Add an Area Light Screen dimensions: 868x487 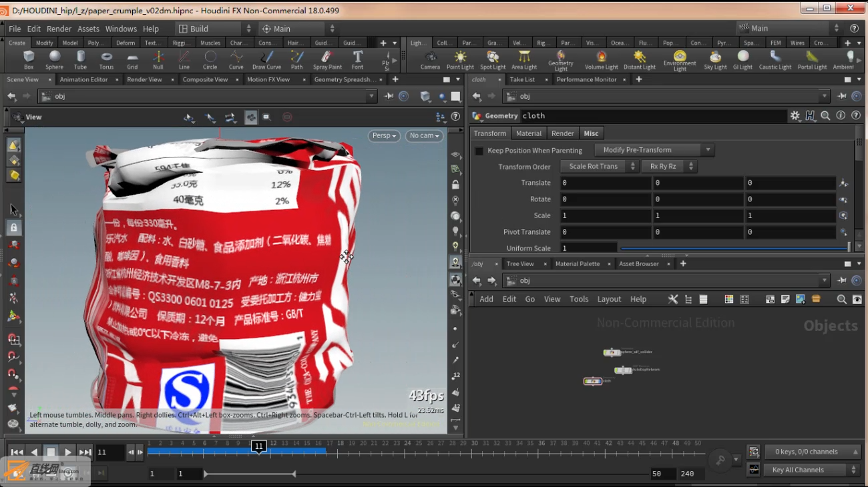524,60
